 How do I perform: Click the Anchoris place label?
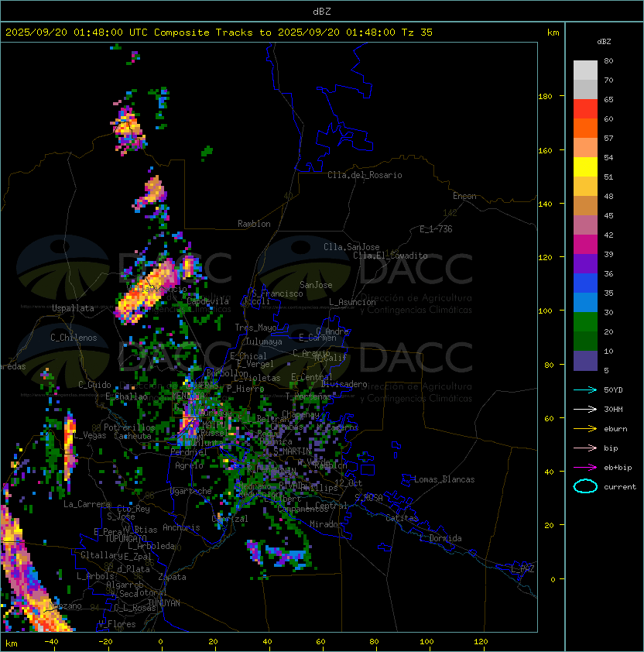pos(181,527)
